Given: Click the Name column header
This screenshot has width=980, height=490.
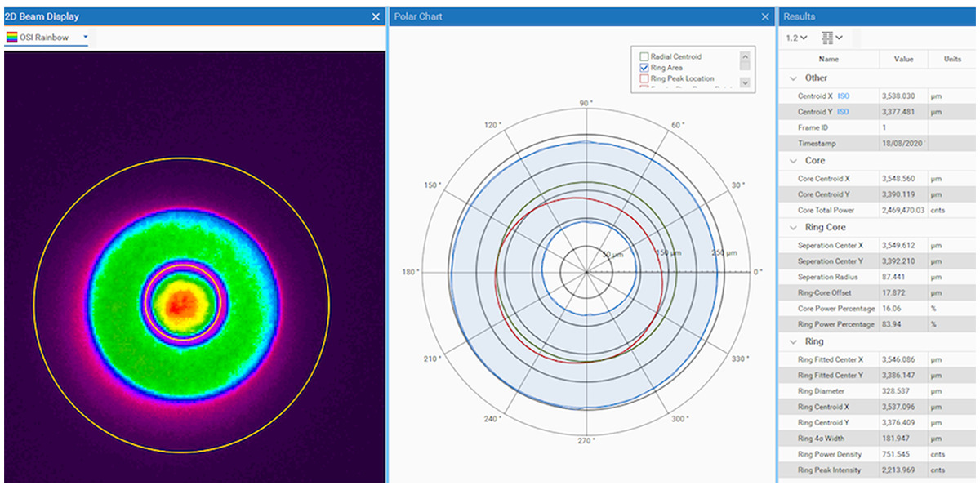Looking at the screenshot, I should click(828, 60).
